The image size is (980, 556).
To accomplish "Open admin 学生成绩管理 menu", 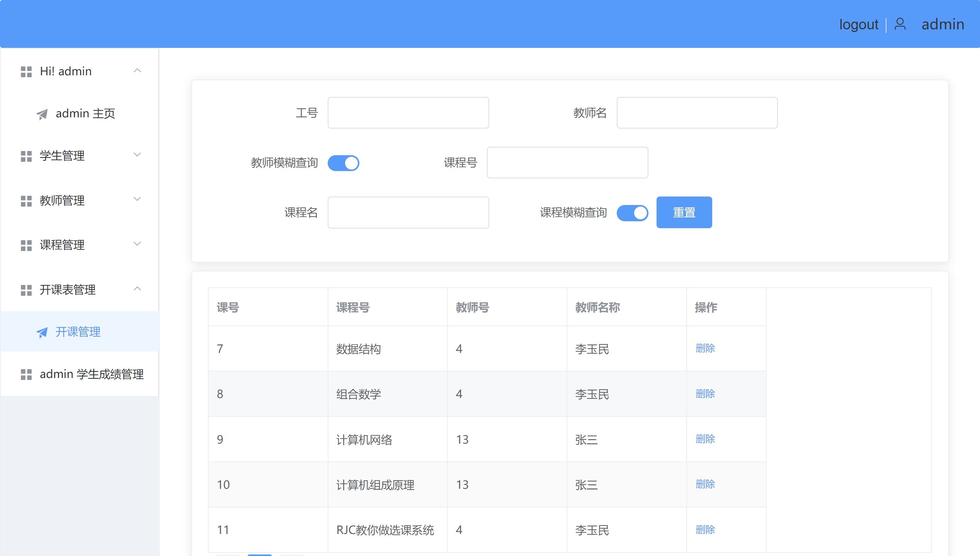I will point(80,374).
